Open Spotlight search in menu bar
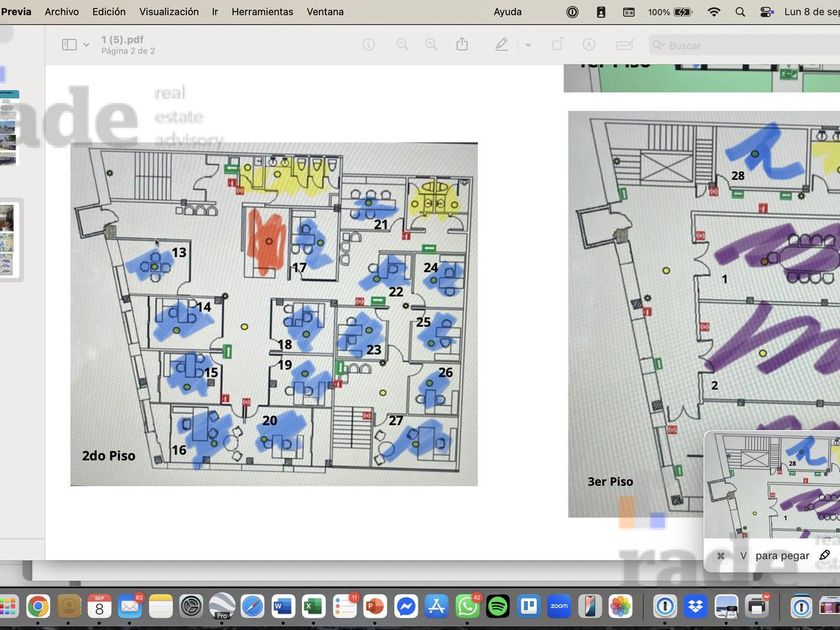This screenshot has width=840, height=630. (740, 12)
